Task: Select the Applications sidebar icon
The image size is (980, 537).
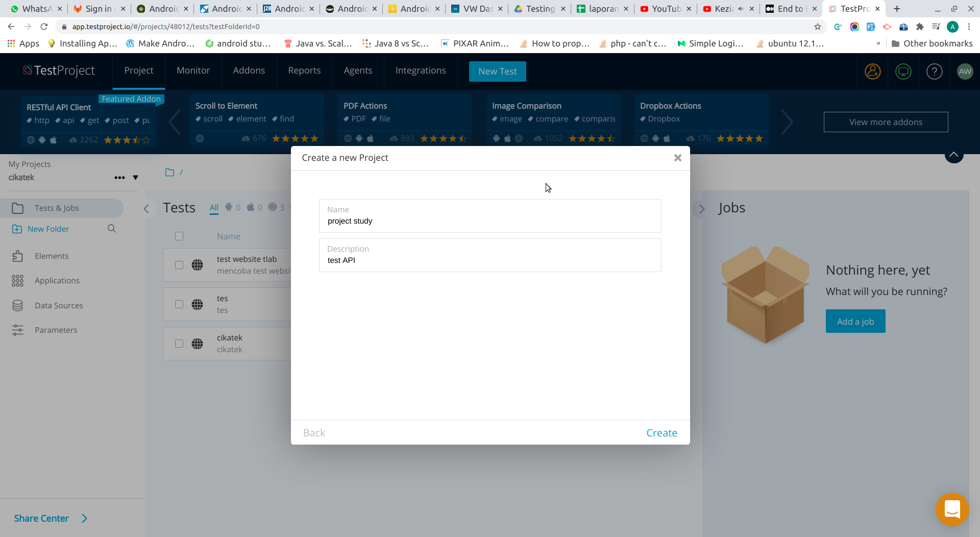Action: (18, 280)
